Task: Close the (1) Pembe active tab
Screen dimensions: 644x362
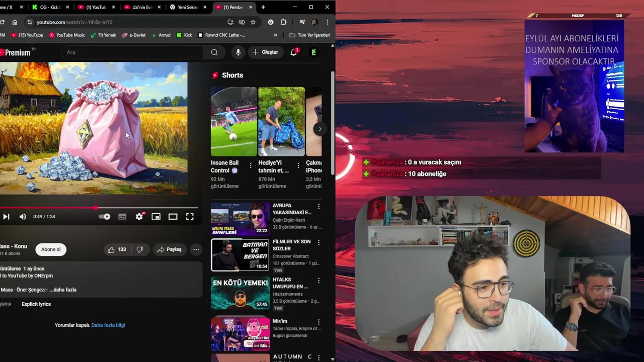Action: click(x=251, y=7)
